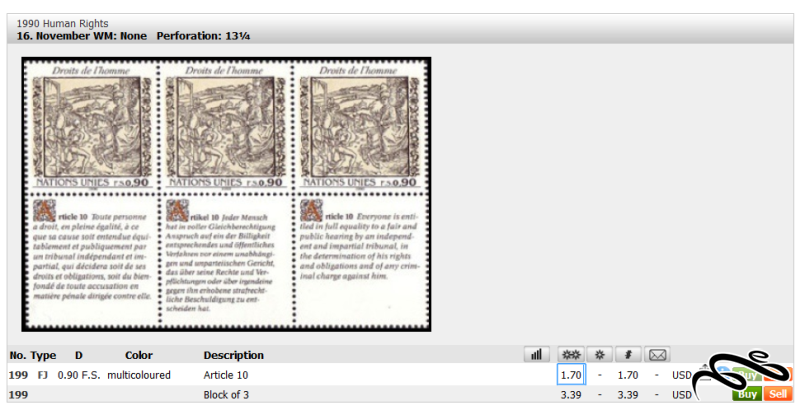Click the 'Block of 3' description cell

226,395
